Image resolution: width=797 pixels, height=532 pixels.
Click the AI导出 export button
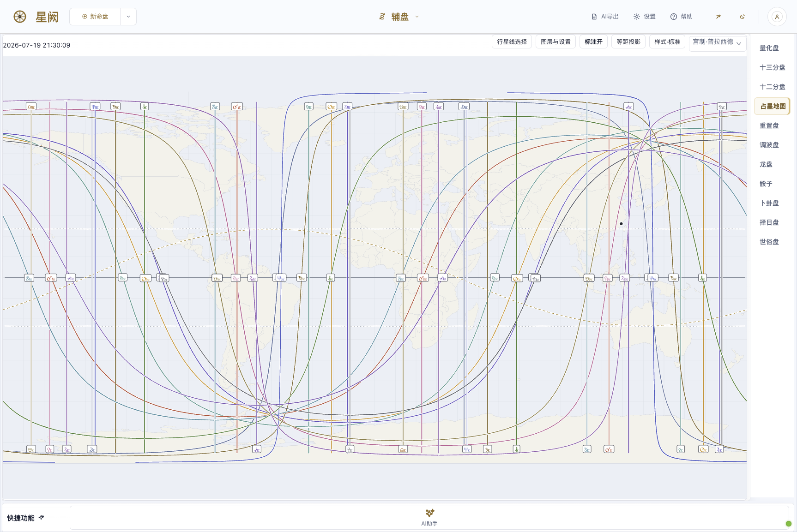pyautogui.click(x=605, y=17)
